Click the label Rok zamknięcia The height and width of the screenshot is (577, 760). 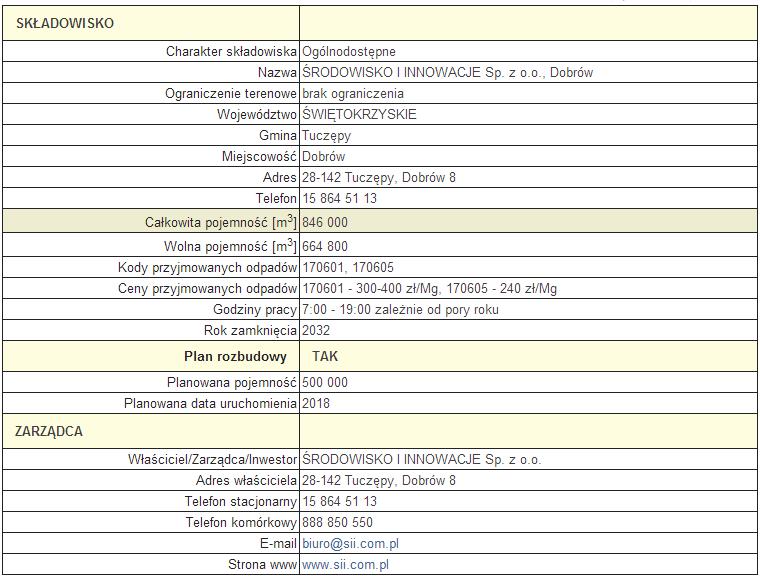[250, 330]
